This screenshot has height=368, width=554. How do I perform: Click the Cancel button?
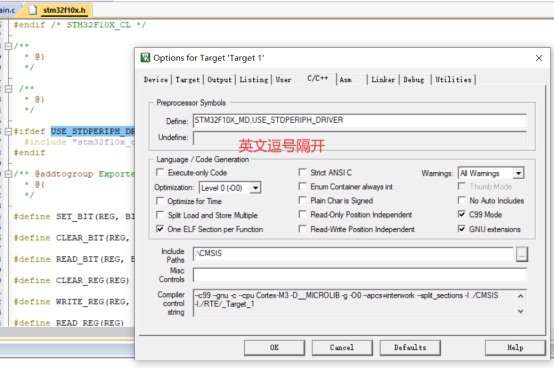(x=342, y=348)
